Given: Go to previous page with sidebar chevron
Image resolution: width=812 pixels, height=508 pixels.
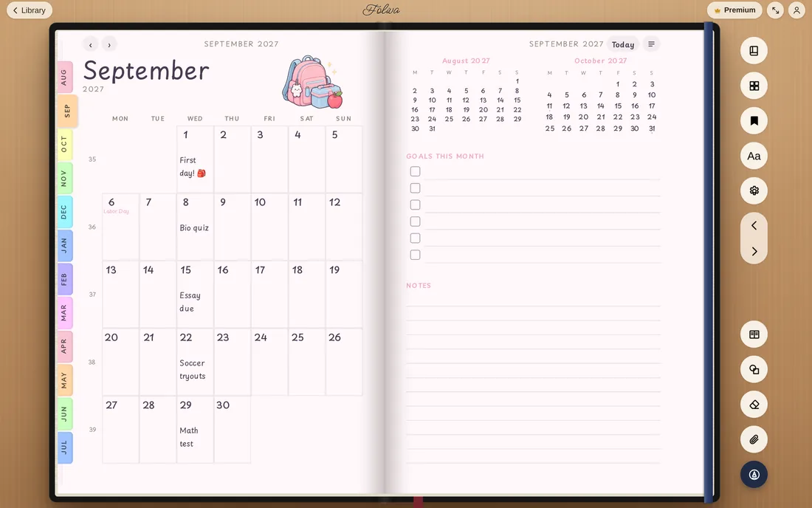Looking at the screenshot, I should [754, 225].
